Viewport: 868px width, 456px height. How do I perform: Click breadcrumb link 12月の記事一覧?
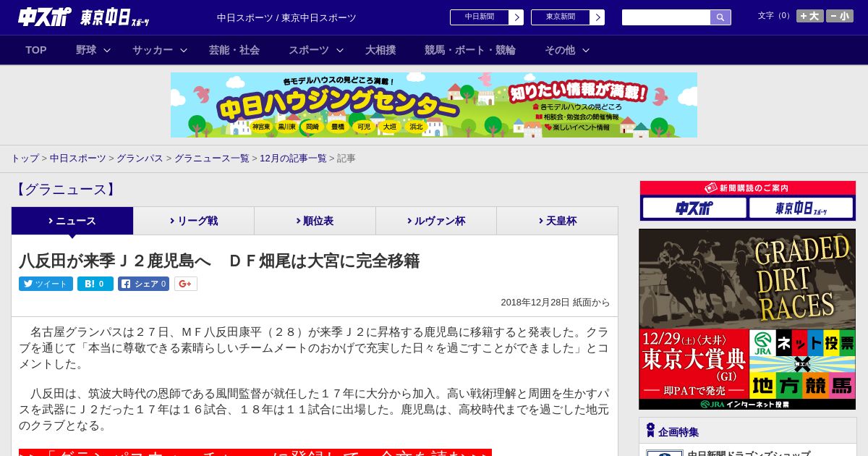293,158
